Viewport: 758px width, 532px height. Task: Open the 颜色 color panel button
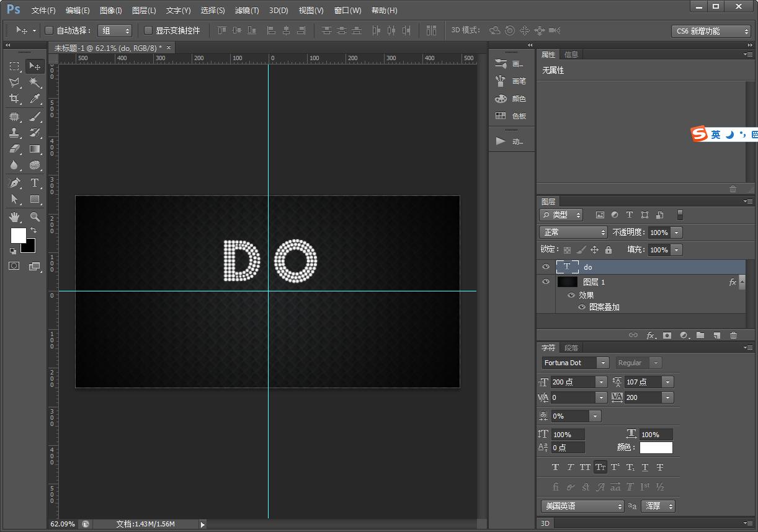coord(511,99)
